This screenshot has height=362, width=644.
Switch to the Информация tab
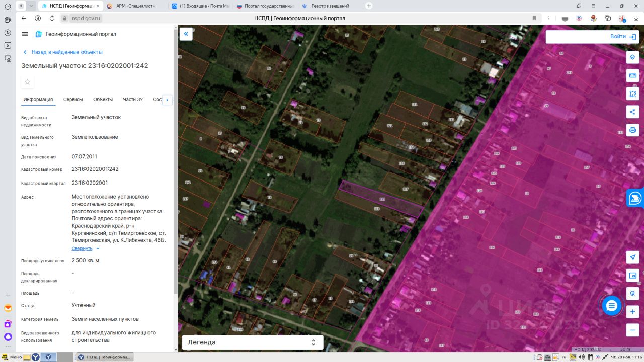tap(38, 99)
